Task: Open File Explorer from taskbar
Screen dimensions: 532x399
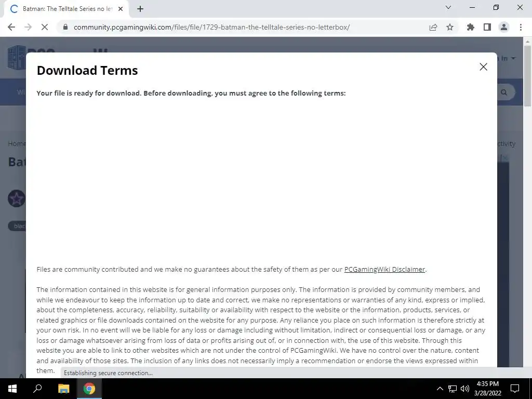Action: [63, 389]
